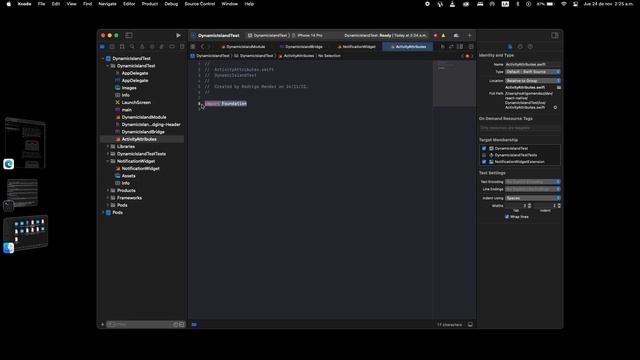Switch to the DynamicIslandBridge editor tab

(301, 47)
